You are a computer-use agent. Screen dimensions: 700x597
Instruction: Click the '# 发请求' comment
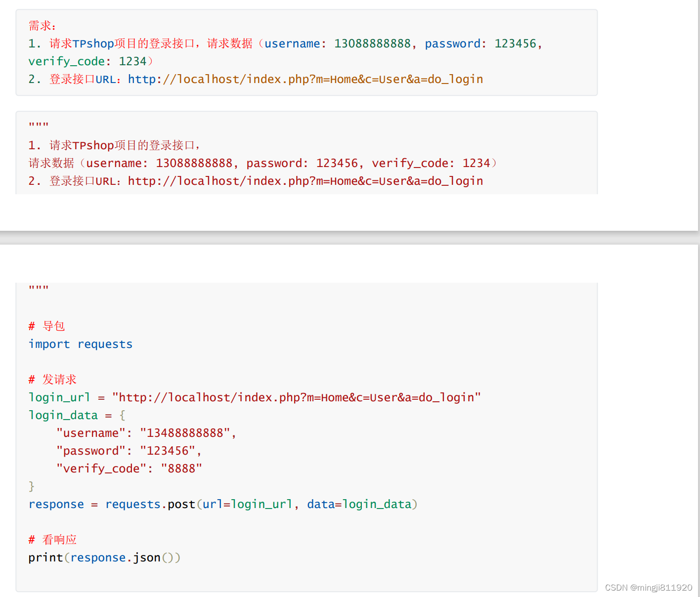52,380
